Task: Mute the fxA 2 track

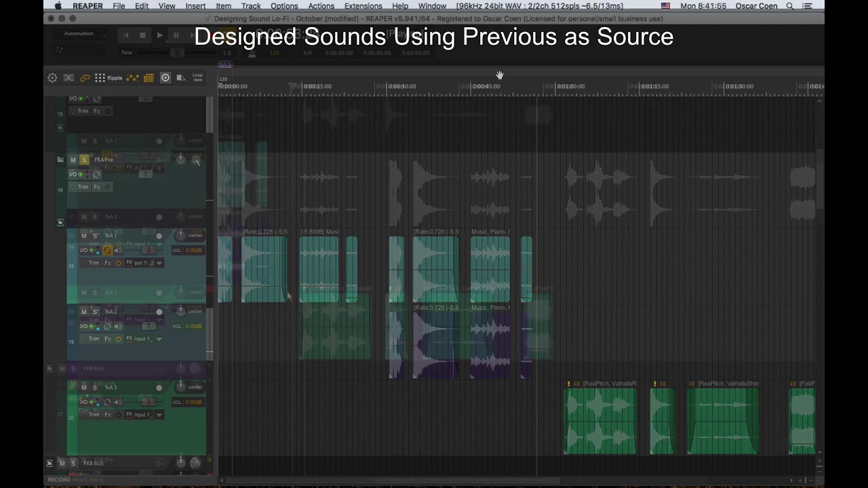Action: click(x=84, y=312)
